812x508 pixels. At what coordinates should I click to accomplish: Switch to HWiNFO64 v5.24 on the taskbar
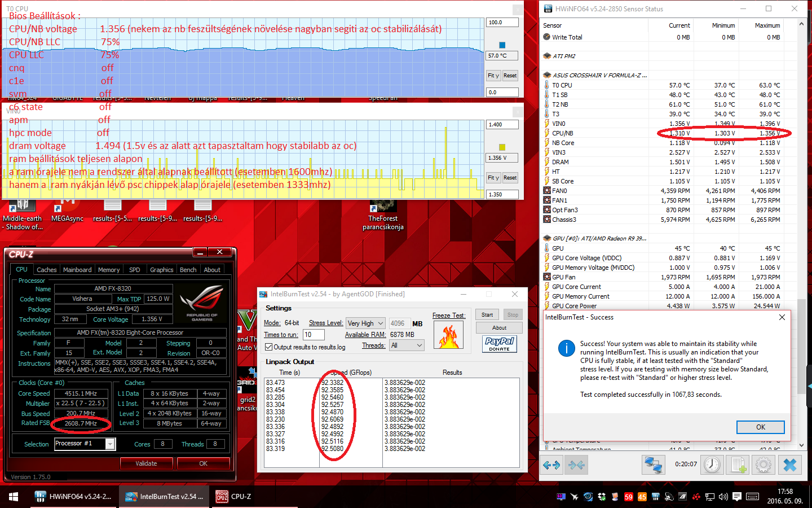73,497
